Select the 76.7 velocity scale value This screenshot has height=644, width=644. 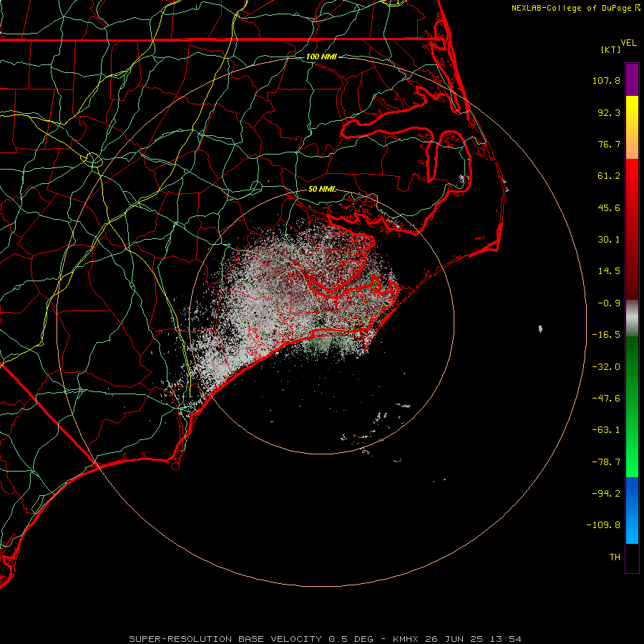(x=609, y=145)
